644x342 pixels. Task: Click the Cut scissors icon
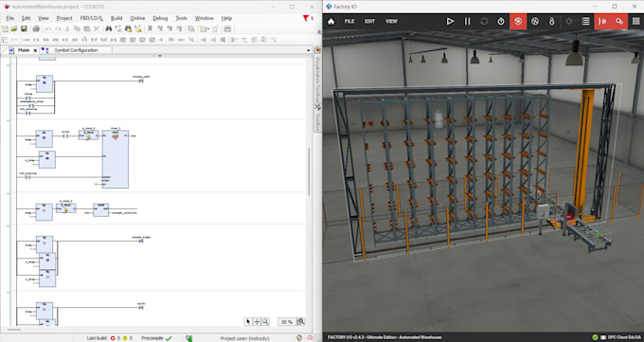click(68, 28)
